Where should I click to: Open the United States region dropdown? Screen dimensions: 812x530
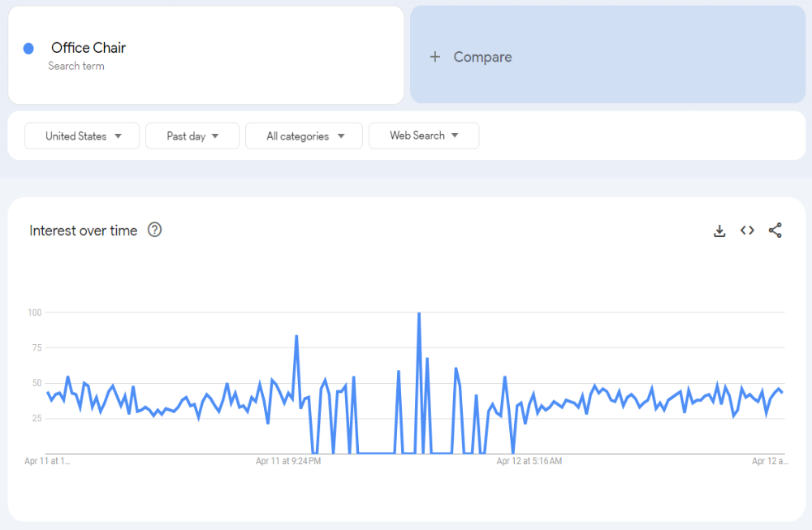pos(82,136)
